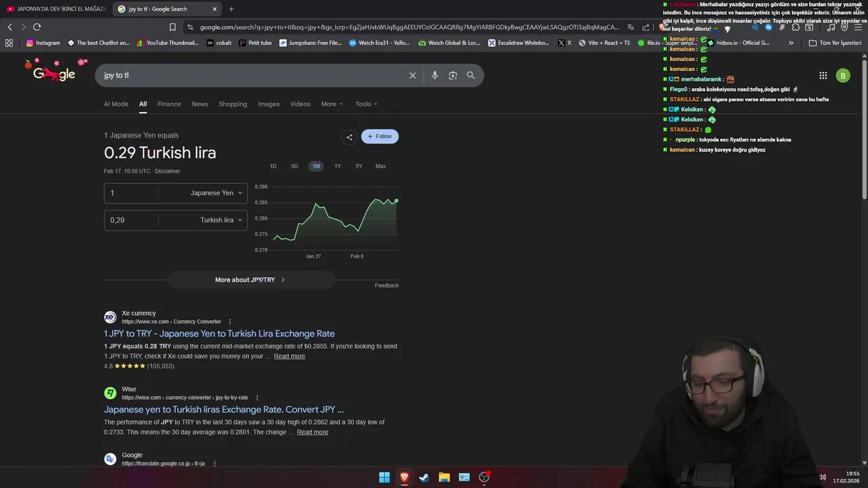
Task: Start voice search with microphone icon
Action: 435,75
